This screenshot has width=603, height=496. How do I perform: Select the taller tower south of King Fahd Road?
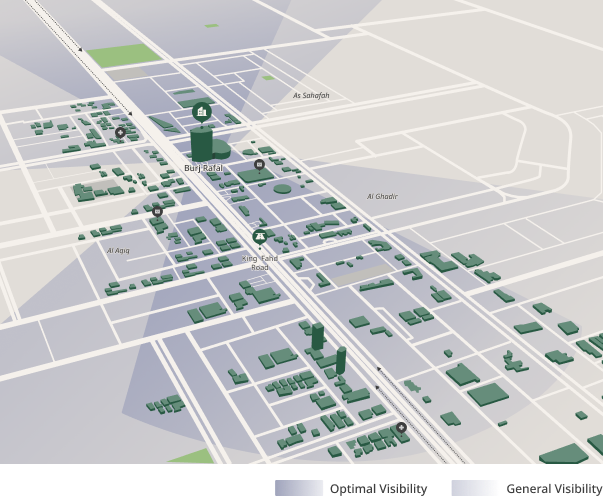[x=317, y=337]
